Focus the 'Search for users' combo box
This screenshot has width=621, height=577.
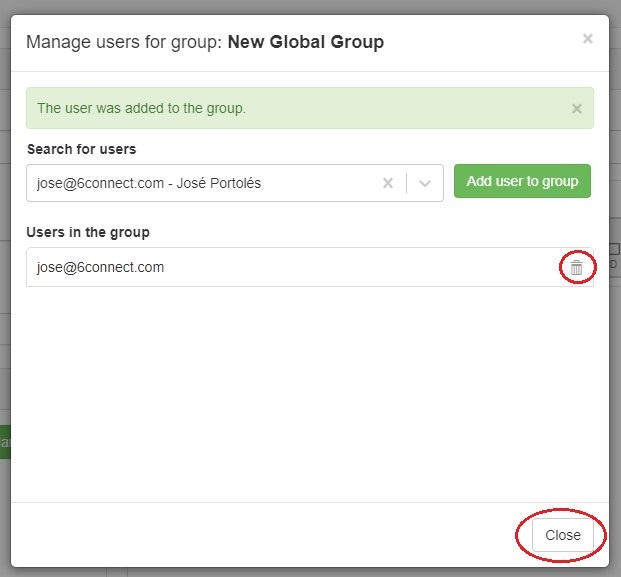[200, 183]
